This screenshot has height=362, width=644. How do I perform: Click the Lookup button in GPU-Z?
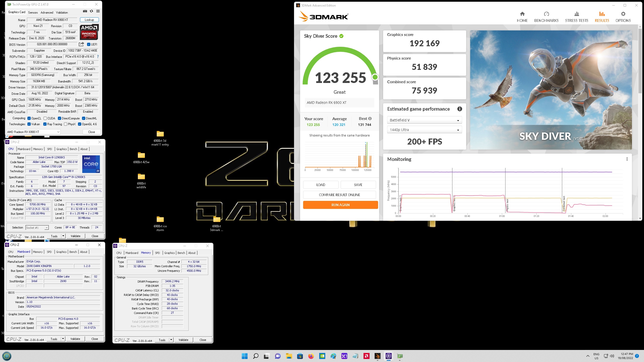89,20
